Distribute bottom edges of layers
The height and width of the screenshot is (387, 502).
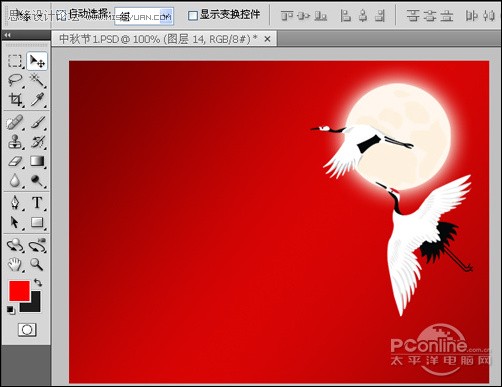(x=447, y=15)
